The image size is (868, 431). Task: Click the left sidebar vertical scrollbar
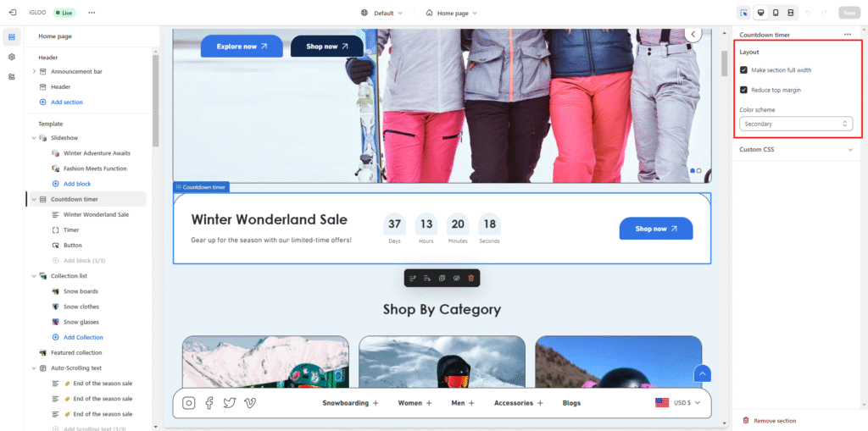[156, 93]
